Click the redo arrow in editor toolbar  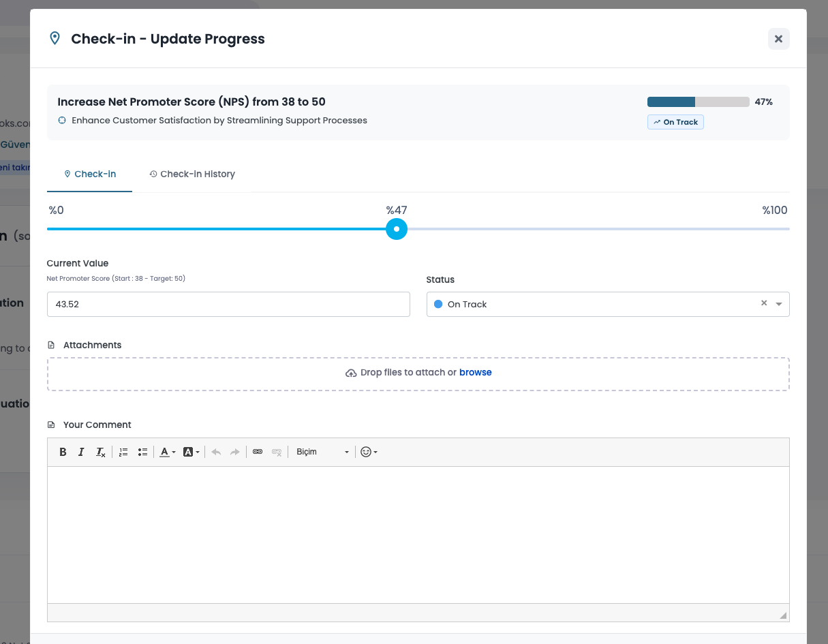234,452
